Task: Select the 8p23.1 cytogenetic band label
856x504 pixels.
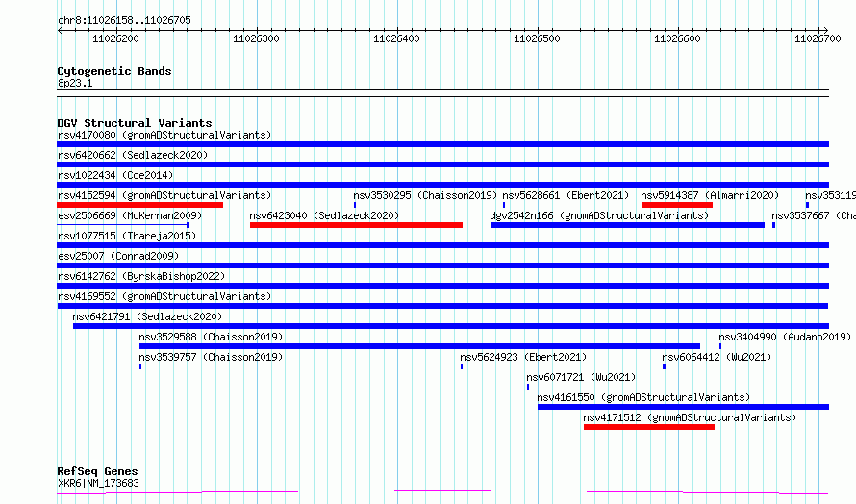Action: coord(75,84)
